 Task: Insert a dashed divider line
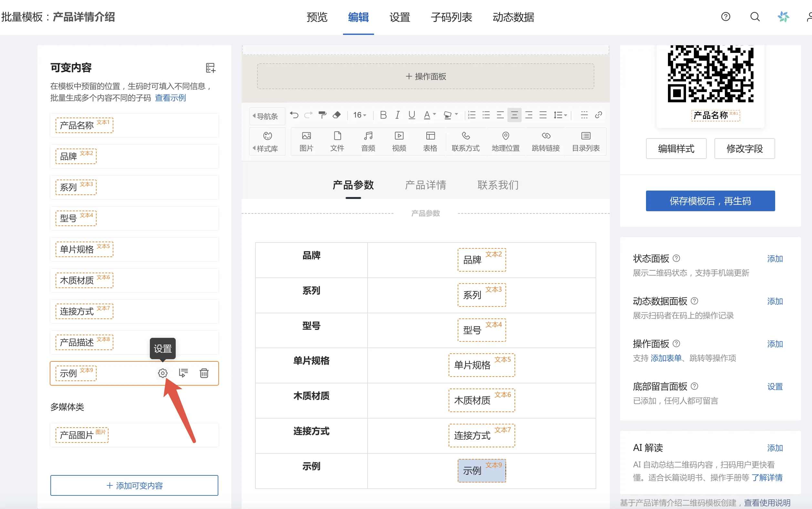pos(584,115)
